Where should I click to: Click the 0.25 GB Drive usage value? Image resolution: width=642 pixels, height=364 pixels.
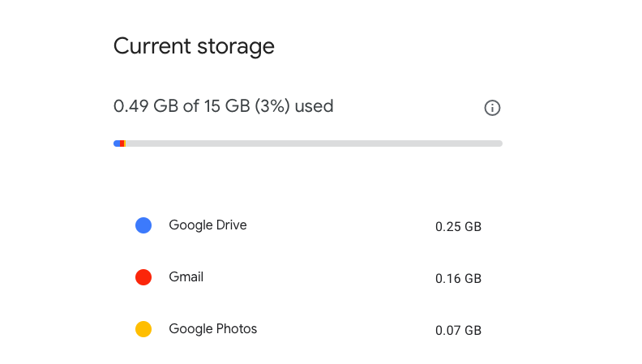458,227
